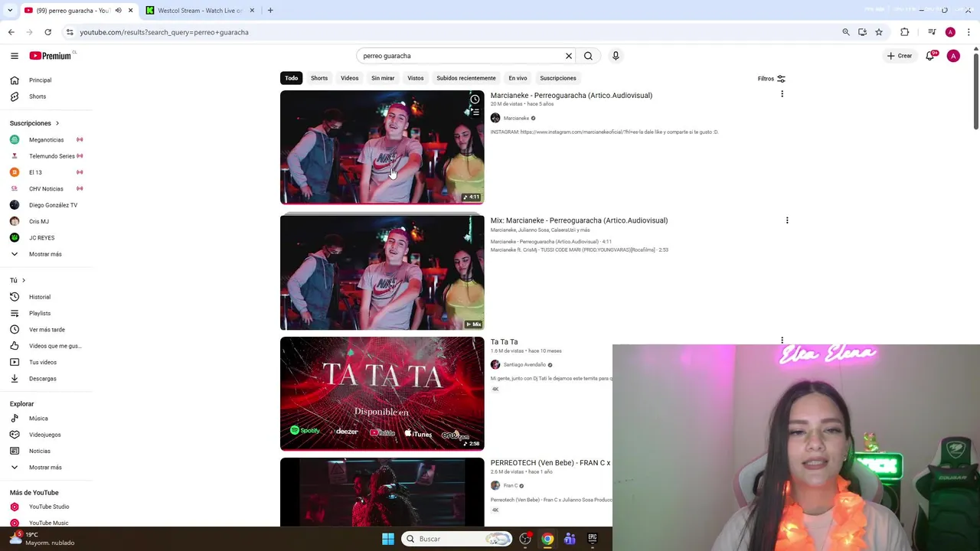
Task: Open the Meganoticias channel subscription
Action: 46,140
